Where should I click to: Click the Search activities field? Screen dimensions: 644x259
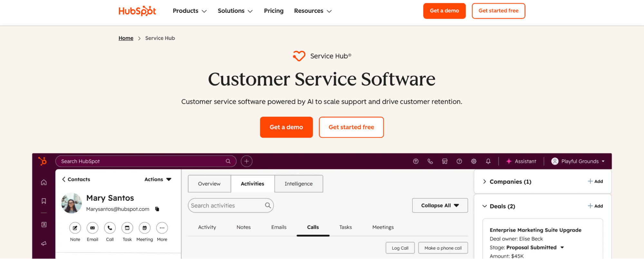click(x=231, y=205)
